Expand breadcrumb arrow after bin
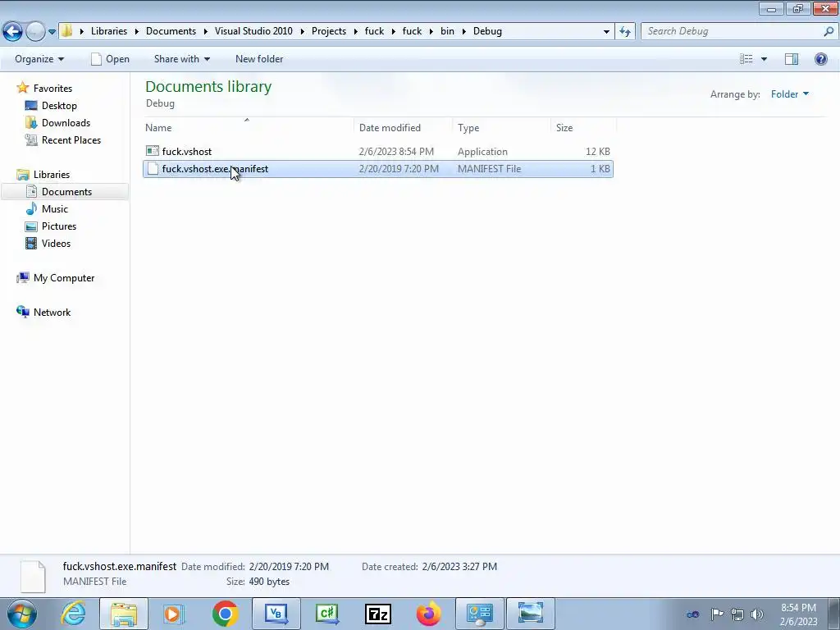Image resolution: width=840 pixels, height=630 pixels. pos(464,32)
